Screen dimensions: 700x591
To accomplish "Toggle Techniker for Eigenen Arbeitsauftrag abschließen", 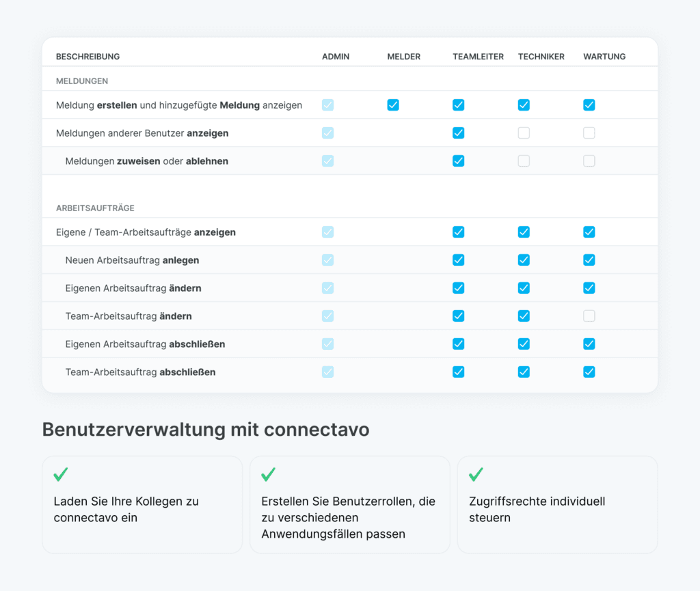I will click(524, 344).
